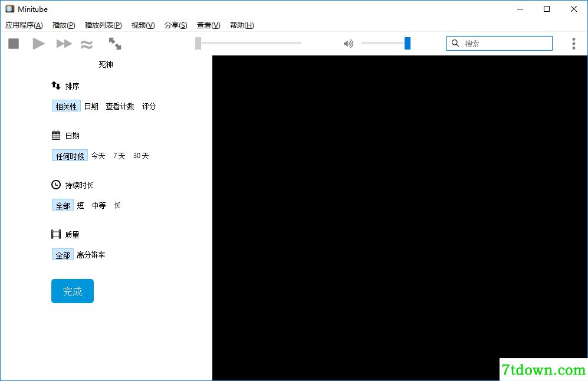The image size is (588, 381).
Task: Click the Play button in toolbar
Action: click(38, 44)
